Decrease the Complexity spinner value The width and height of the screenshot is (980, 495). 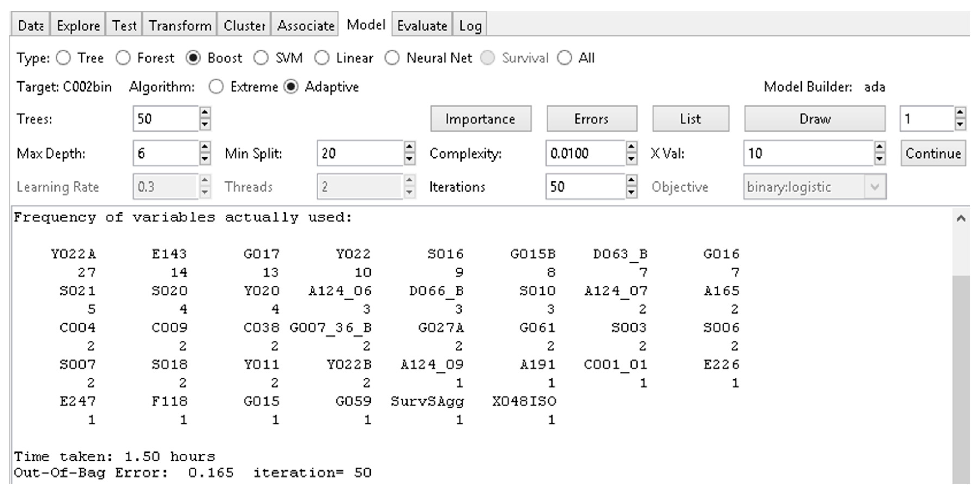(x=631, y=159)
